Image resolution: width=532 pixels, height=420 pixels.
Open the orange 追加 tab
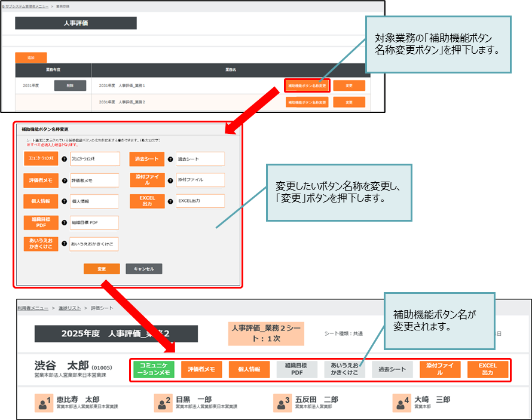pos(30,58)
